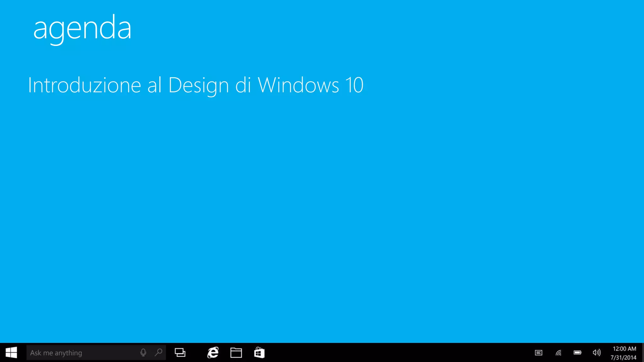
Task: Click the magnifier search icon
Action: coord(158,353)
